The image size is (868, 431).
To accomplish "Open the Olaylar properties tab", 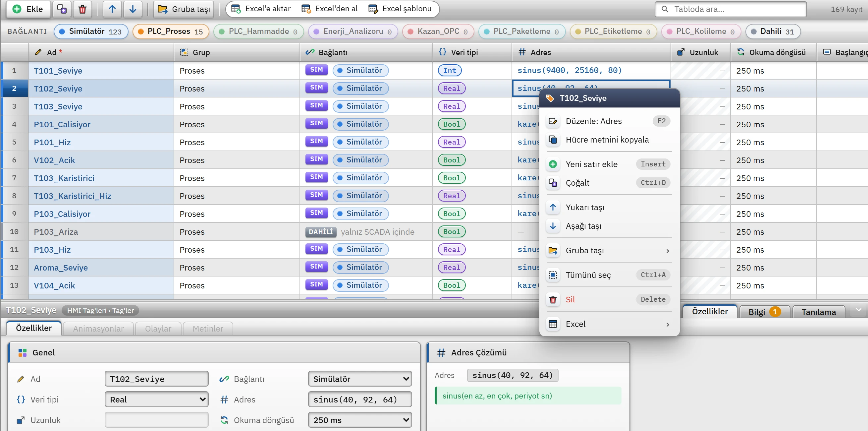I will (158, 329).
